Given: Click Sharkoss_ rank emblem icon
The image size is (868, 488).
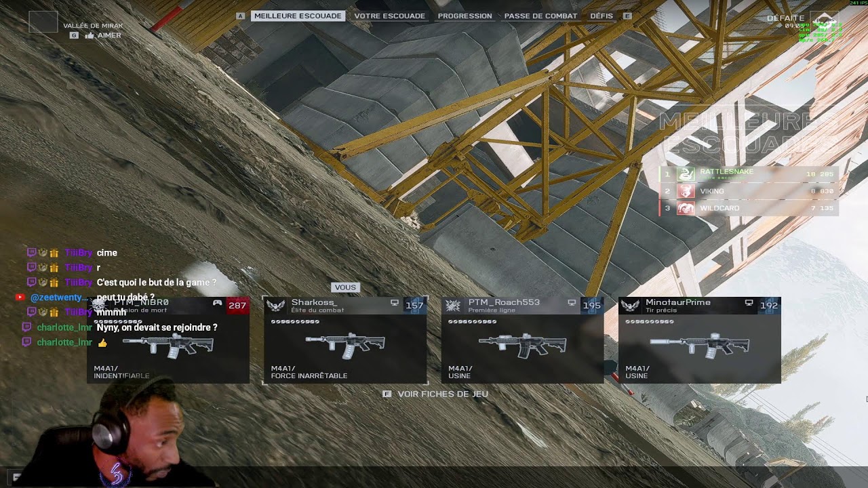Looking at the screenshot, I should [276, 306].
